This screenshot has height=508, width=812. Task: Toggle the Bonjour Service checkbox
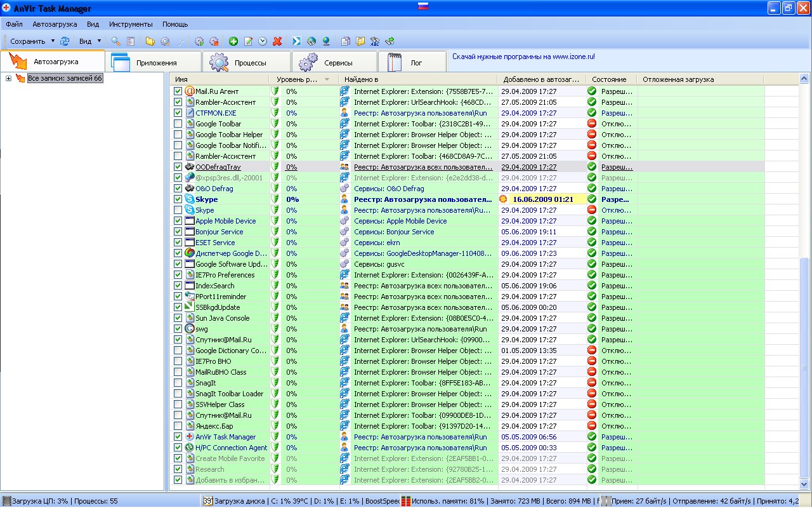coord(178,232)
